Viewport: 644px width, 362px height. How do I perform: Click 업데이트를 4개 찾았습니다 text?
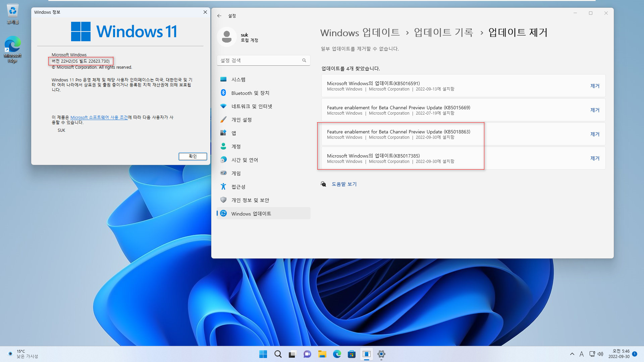coord(351,68)
